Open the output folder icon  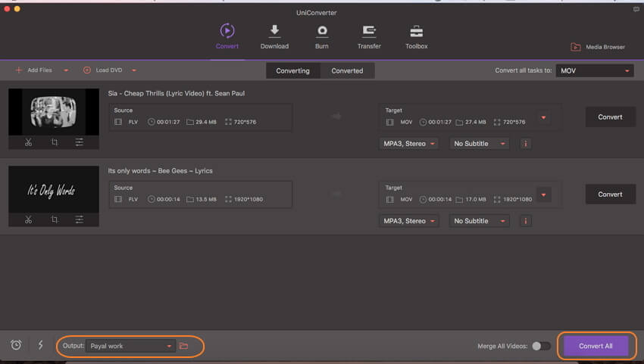coord(184,346)
